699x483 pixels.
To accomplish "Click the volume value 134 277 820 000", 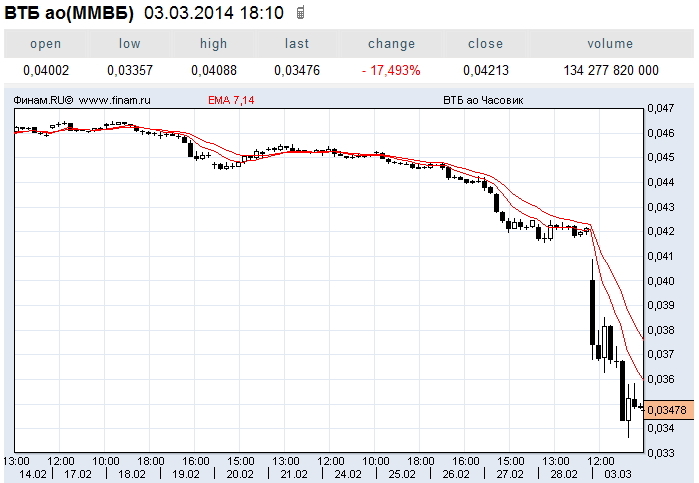I will [x=611, y=70].
